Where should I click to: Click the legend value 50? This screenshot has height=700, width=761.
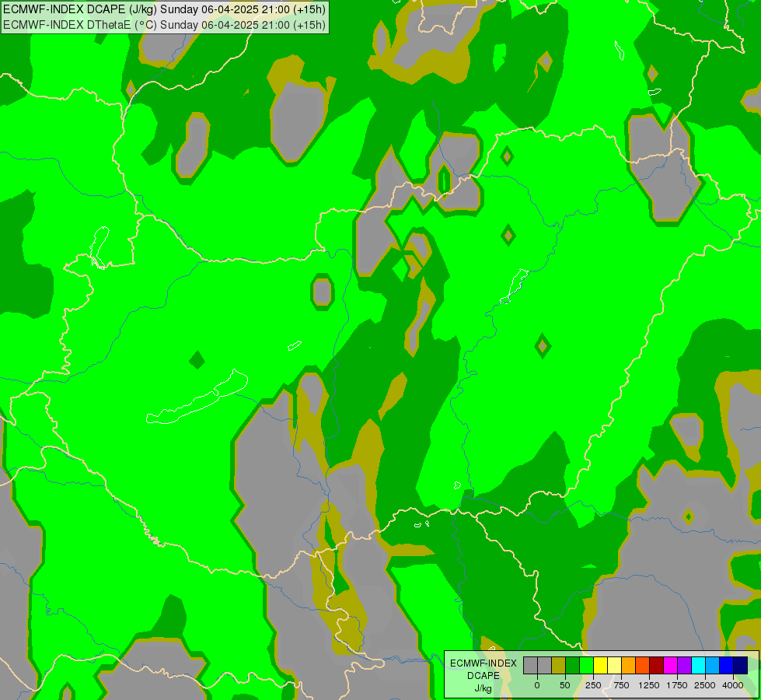click(565, 685)
